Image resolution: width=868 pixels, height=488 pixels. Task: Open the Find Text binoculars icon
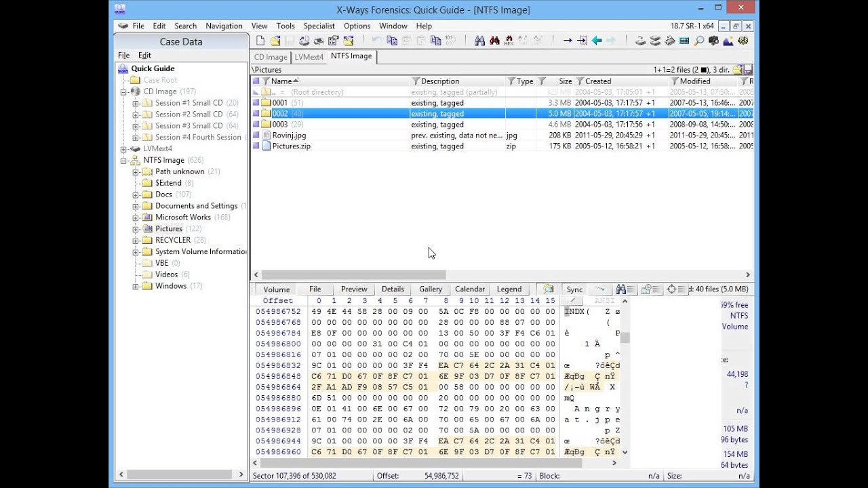tap(480, 41)
